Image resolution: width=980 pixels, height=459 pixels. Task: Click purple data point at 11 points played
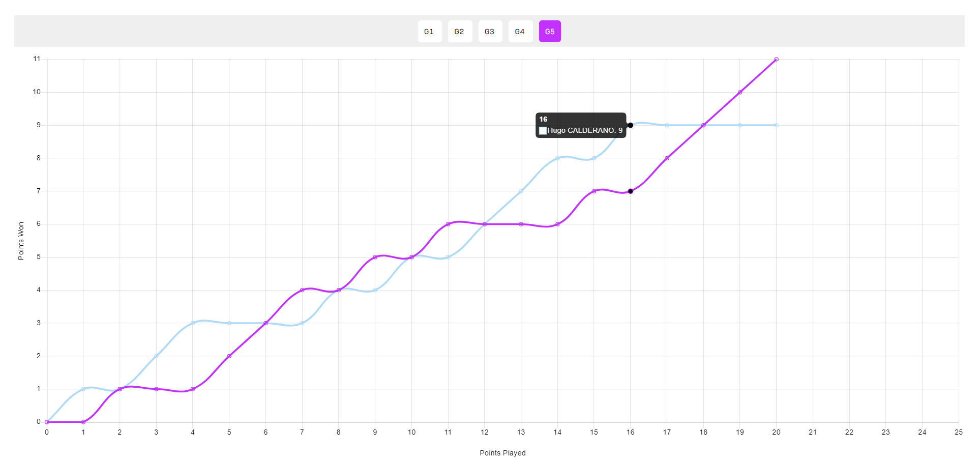448,224
